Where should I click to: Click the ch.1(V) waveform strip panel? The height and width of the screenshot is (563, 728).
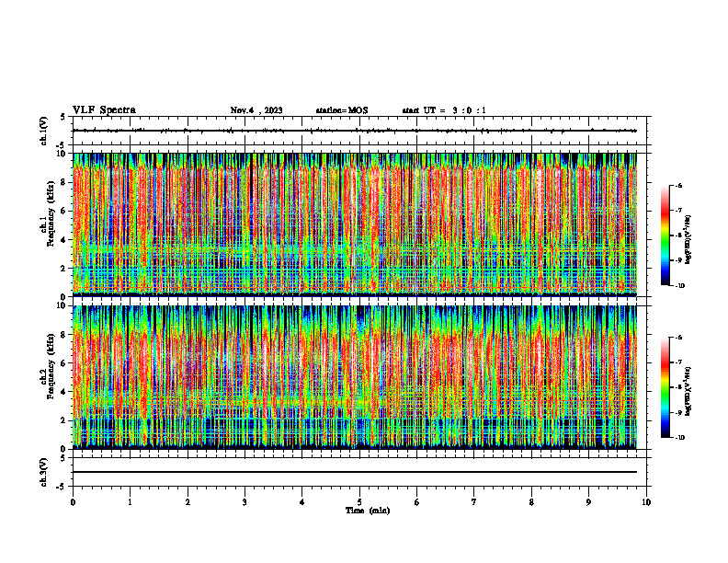click(x=359, y=131)
